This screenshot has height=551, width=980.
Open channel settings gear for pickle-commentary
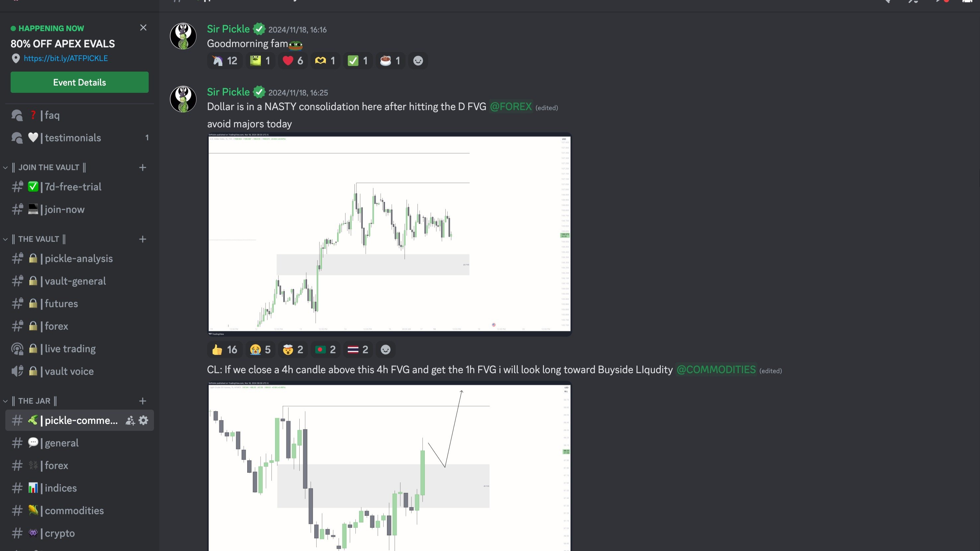pyautogui.click(x=143, y=420)
